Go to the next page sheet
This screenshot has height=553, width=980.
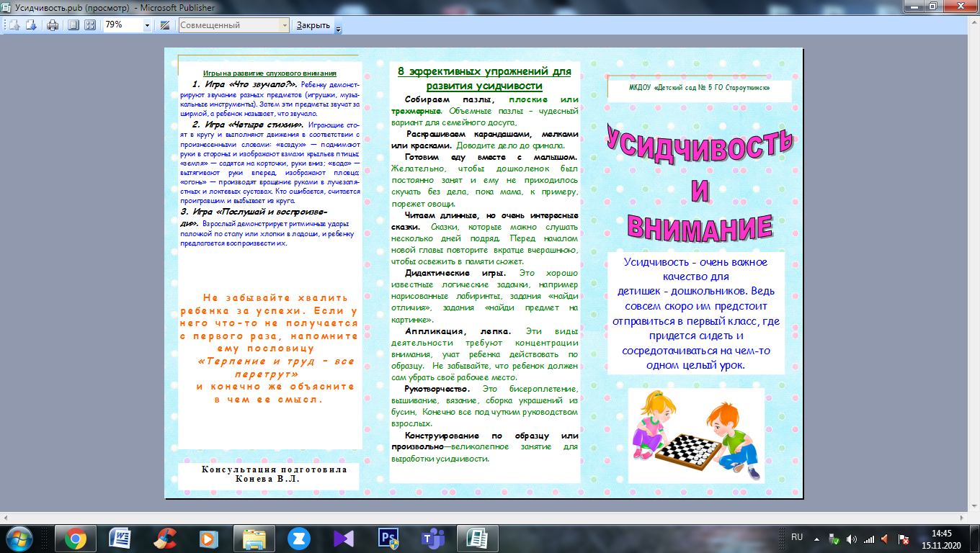(31, 25)
